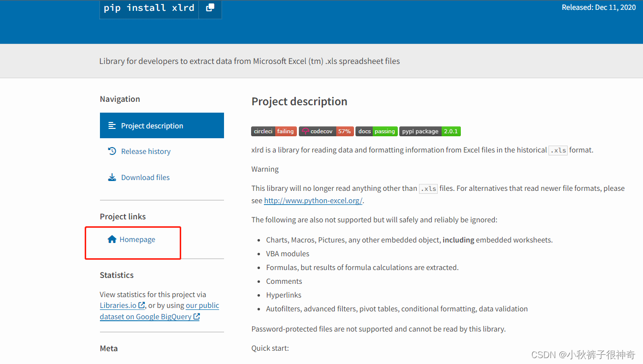Click the Released: Dec 11, 2020 text
643x364 pixels.
coord(599,7)
